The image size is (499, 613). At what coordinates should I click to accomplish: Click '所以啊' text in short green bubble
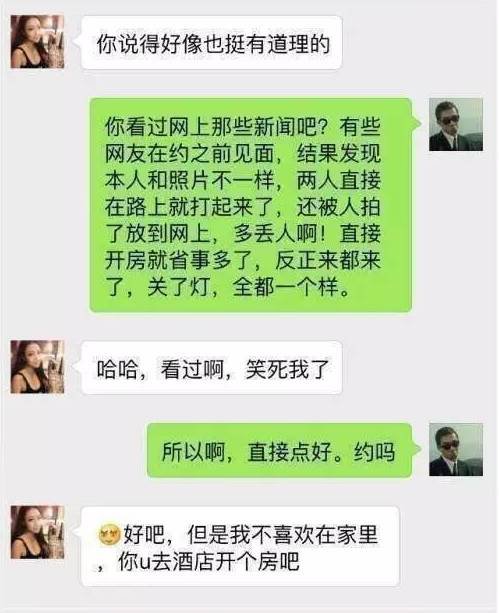[x=193, y=452]
